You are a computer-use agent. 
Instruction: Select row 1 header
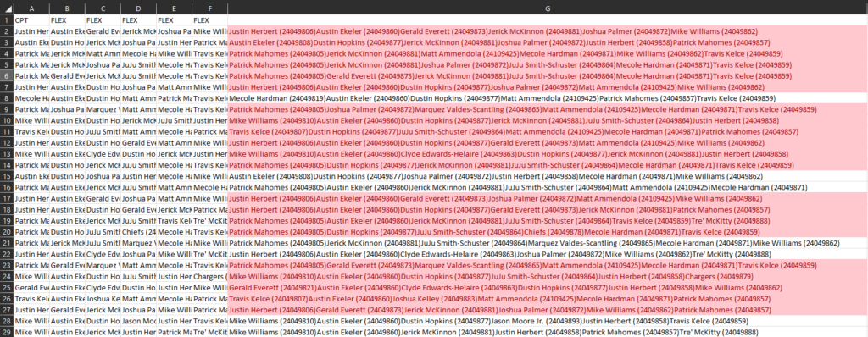[x=7, y=20]
